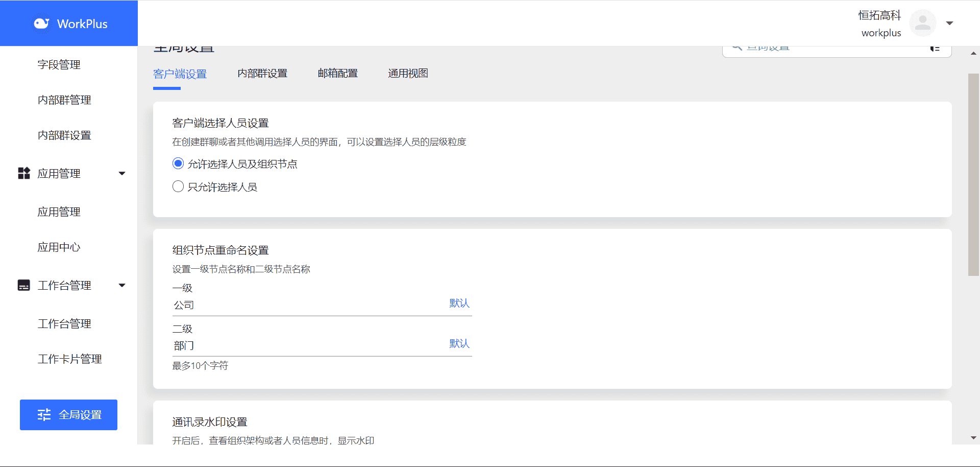This screenshot has width=980, height=467.
Task: Click the WorkPlus whale logo icon
Action: pyautogui.click(x=41, y=24)
